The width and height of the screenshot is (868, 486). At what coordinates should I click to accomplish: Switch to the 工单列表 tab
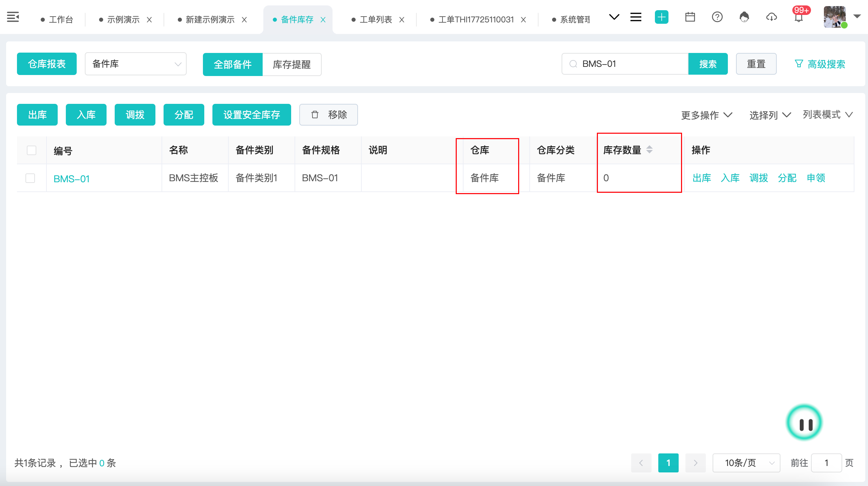point(375,20)
